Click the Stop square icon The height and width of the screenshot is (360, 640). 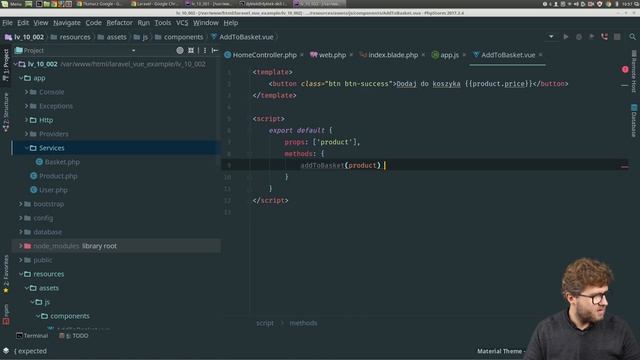[x=617, y=37]
